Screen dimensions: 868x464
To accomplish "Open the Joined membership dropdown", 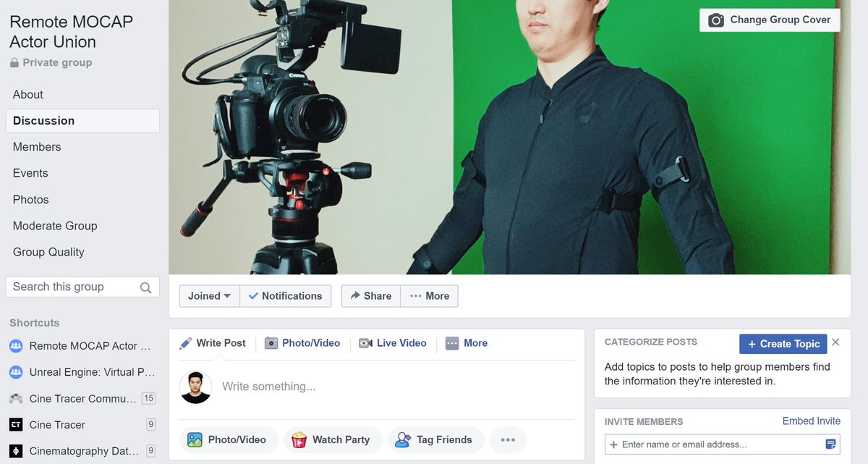I will [208, 295].
